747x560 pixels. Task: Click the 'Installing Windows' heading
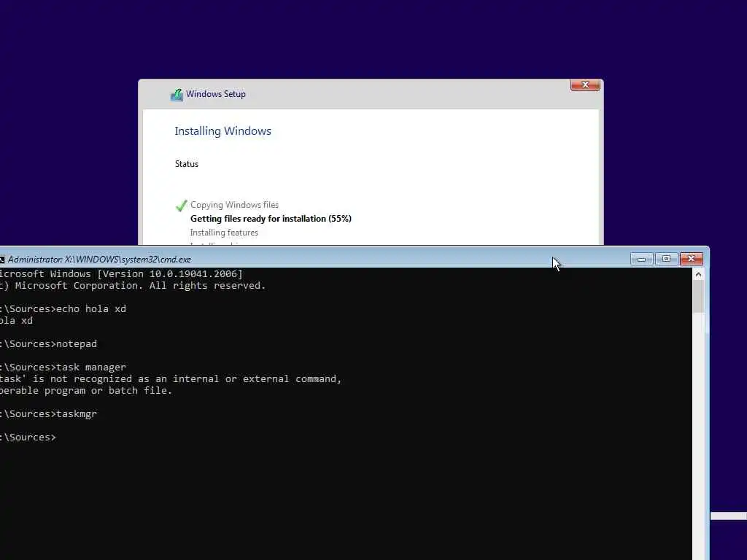222,131
